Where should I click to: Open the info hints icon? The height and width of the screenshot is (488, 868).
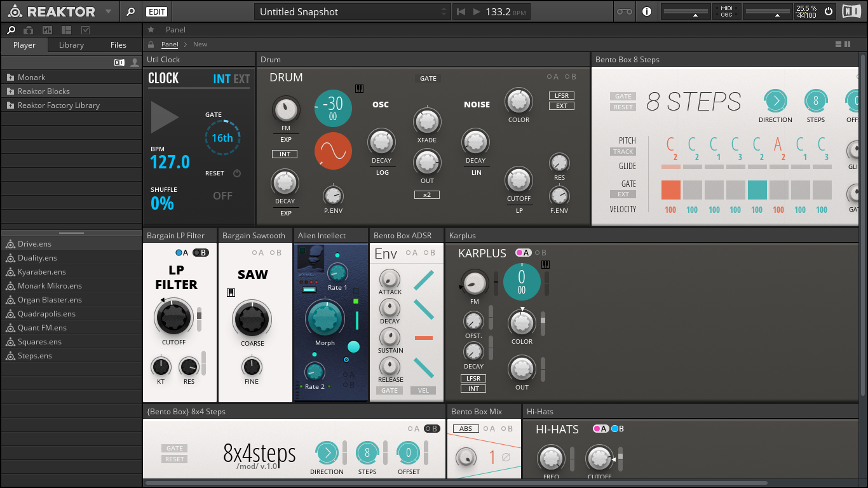646,11
